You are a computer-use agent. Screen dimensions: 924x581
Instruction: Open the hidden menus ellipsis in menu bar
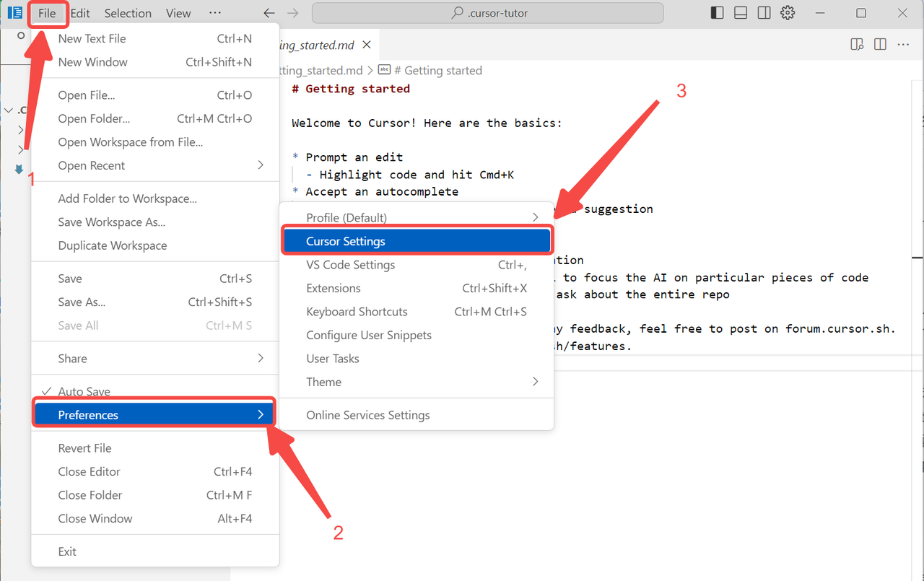point(215,13)
